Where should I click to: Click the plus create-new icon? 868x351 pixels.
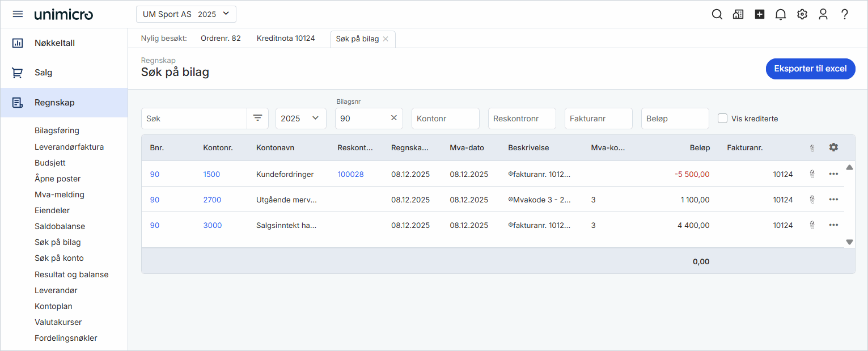tap(760, 15)
